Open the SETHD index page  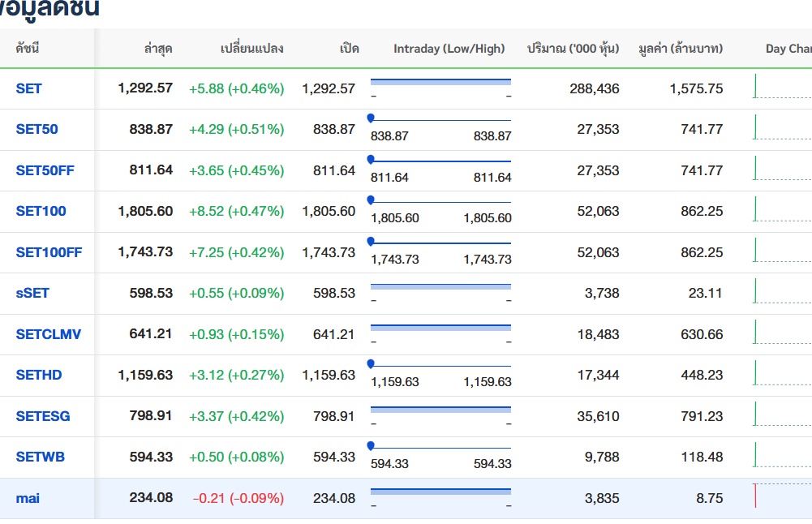[x=39, y=375]
